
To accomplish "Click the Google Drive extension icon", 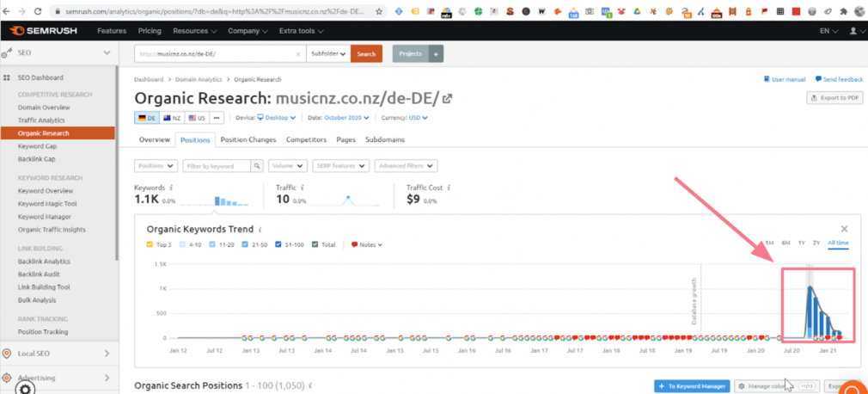I will tap(638, 11).
